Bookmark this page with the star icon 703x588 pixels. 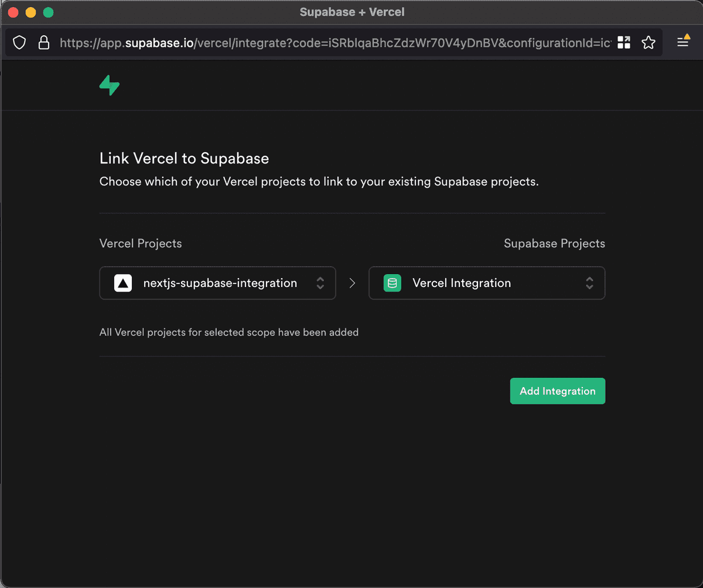point(648,42)
